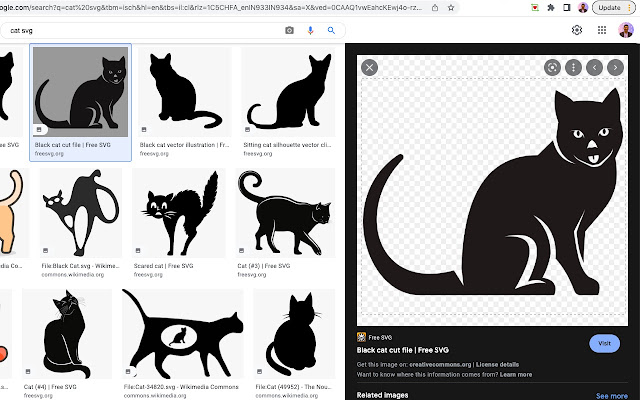This screenshot has height=400, width=640.
Task: Open Chrome profile avatar in toolbar
Action: (583, 8)
